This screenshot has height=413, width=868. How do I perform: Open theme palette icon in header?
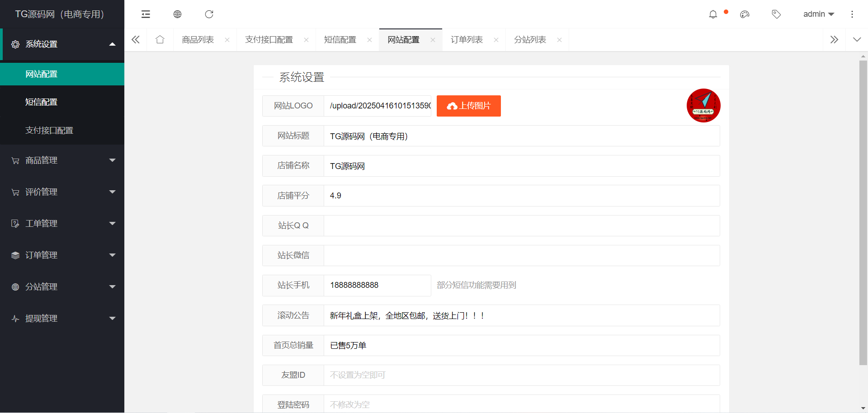point(745,14)
